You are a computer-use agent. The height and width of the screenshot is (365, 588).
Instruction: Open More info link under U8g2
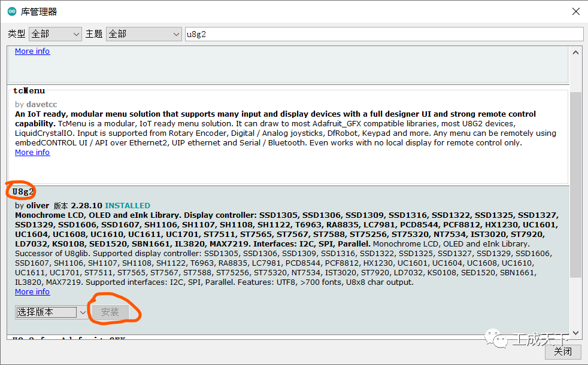click(32, 292)
